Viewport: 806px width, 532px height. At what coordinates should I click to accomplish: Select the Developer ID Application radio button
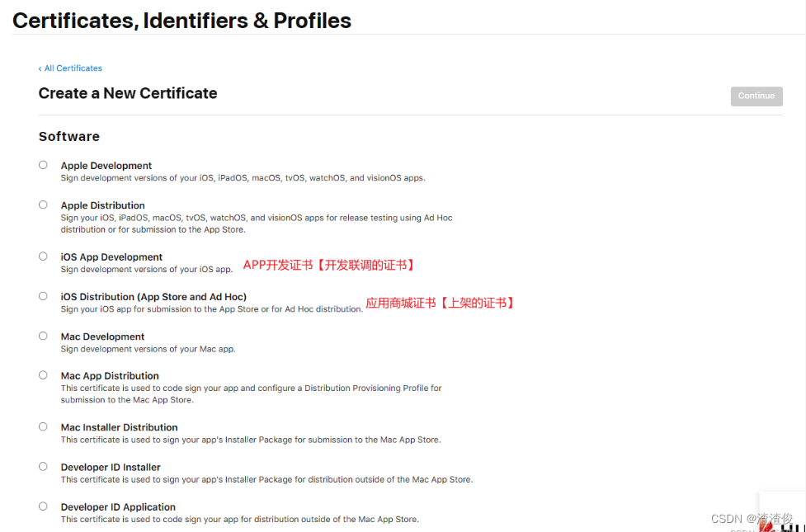pos(43,506)
